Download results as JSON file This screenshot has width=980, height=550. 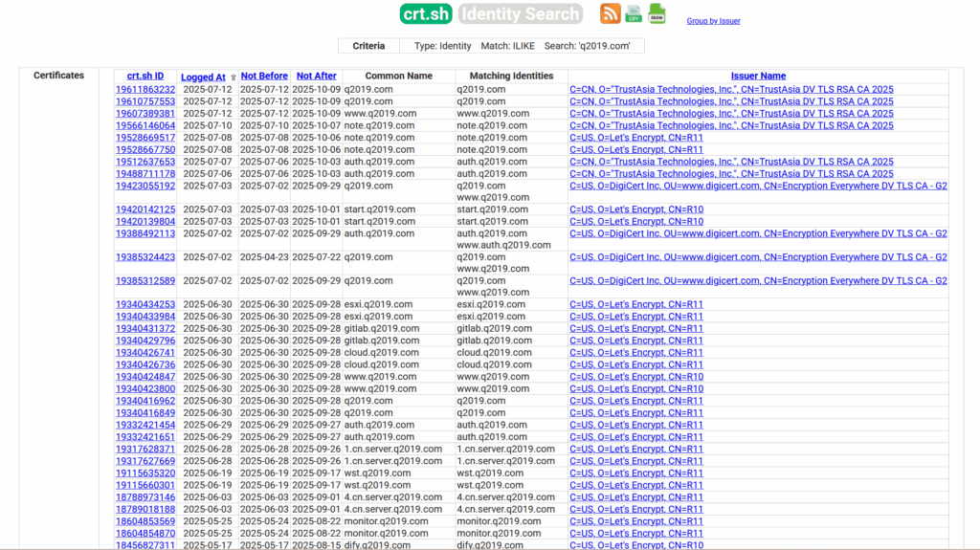click(657, 13)
